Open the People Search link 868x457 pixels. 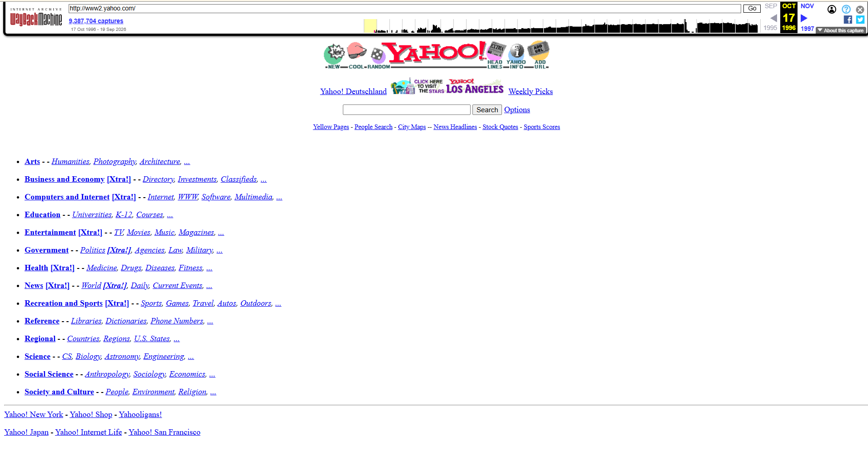[373, 127]
